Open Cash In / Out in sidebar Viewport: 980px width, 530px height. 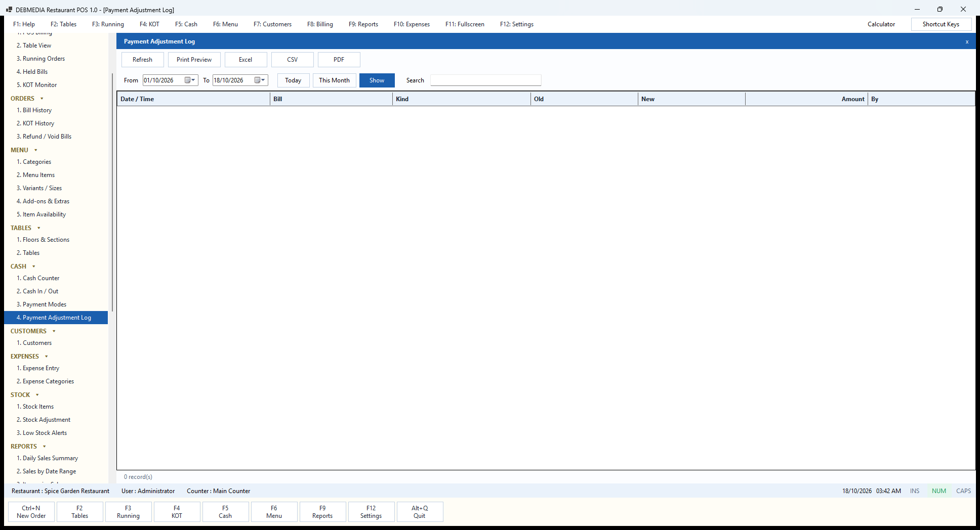pyautogui.click(x=37, y=291)
